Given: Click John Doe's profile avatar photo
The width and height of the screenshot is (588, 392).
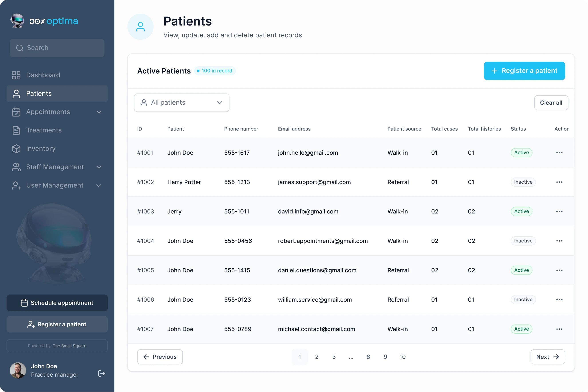Looking at the screenshot, I should click(x=18, y=370).
